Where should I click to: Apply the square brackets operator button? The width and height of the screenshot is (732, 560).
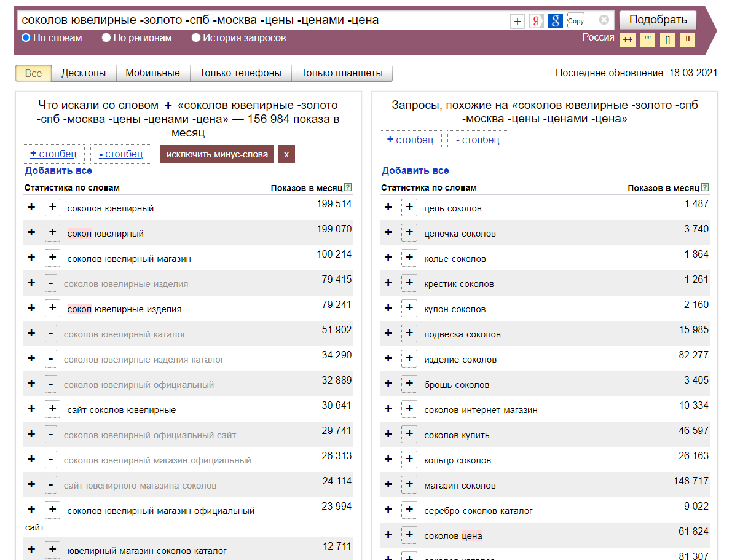pos(667,40)
